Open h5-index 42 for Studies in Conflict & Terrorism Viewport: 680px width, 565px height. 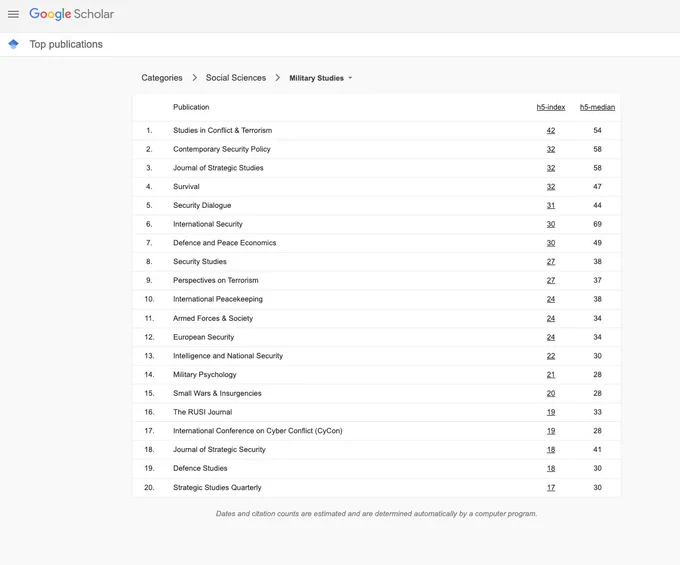(x=551, y=131)
